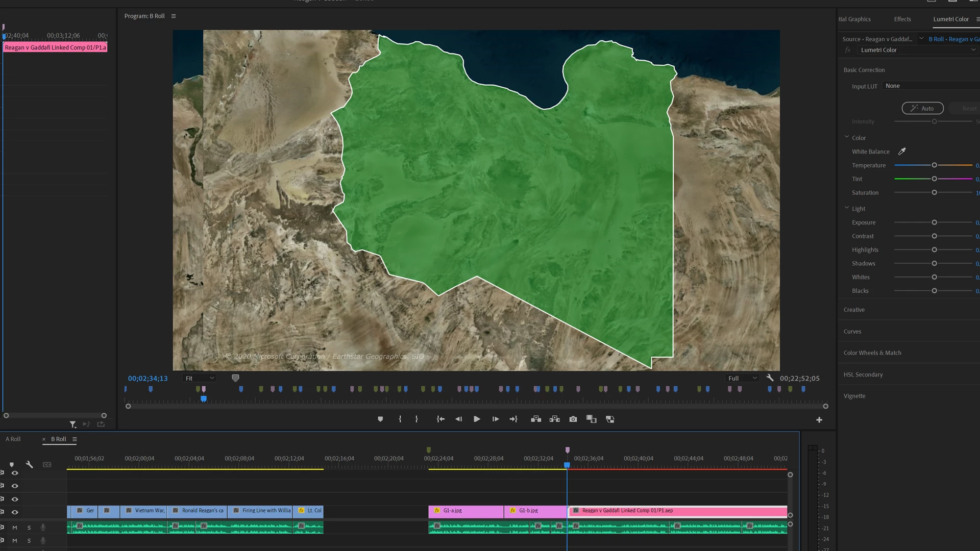Click the Add Marker button in transport

click(380, 419)
